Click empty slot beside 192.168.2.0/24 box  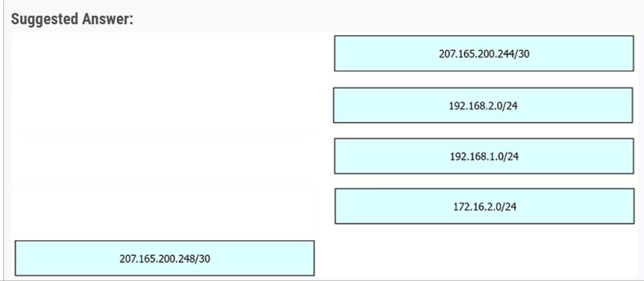click(x=164, y=105)
